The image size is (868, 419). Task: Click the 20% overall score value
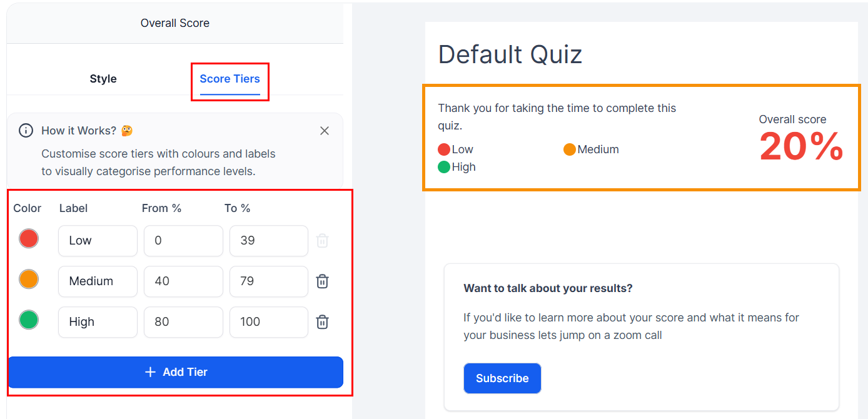(x=801, y=148)
